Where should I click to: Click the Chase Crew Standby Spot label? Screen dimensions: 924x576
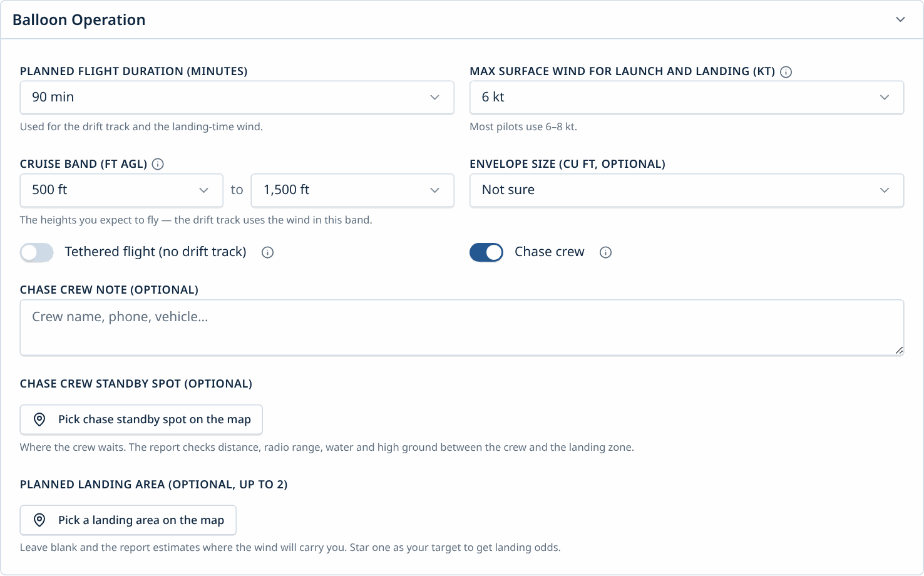tap(136, 384)
